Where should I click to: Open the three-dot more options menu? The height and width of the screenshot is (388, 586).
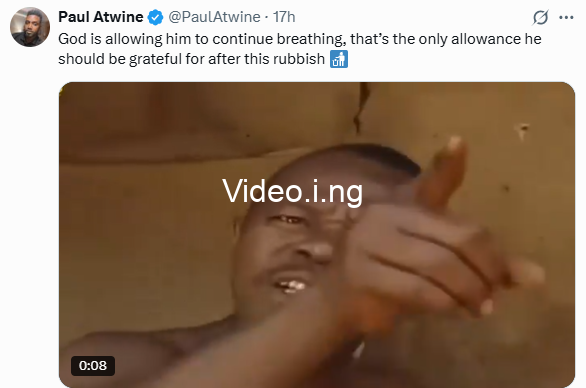[x=566, y=17]
